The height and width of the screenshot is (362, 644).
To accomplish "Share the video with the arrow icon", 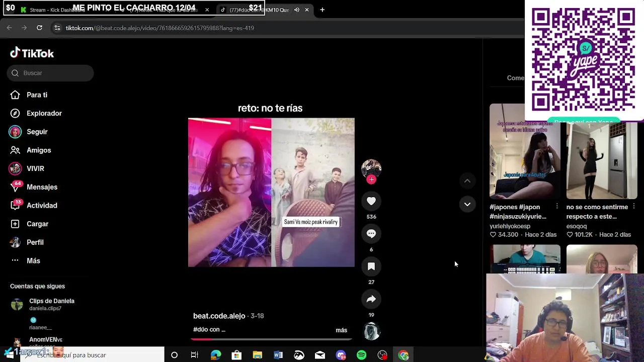I will click(371, 299).
